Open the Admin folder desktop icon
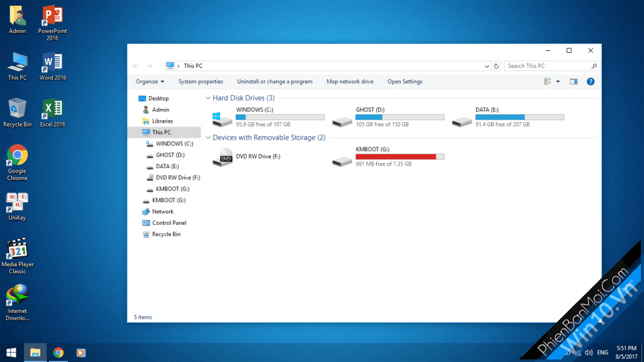This screenshot has height=362, width=644. click(17, 20)
